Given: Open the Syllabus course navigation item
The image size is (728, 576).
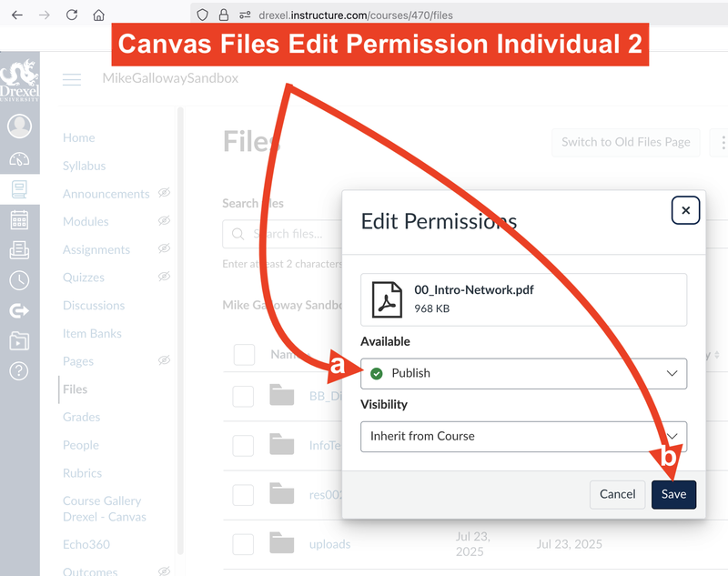Looking at the screenshot, I should click(x=84, y=166).
